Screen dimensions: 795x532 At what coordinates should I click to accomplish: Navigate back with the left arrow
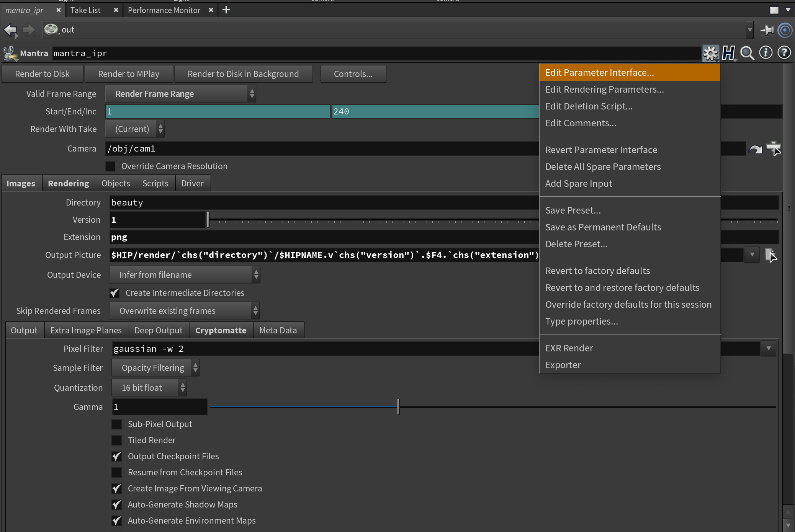coord(10,30)
